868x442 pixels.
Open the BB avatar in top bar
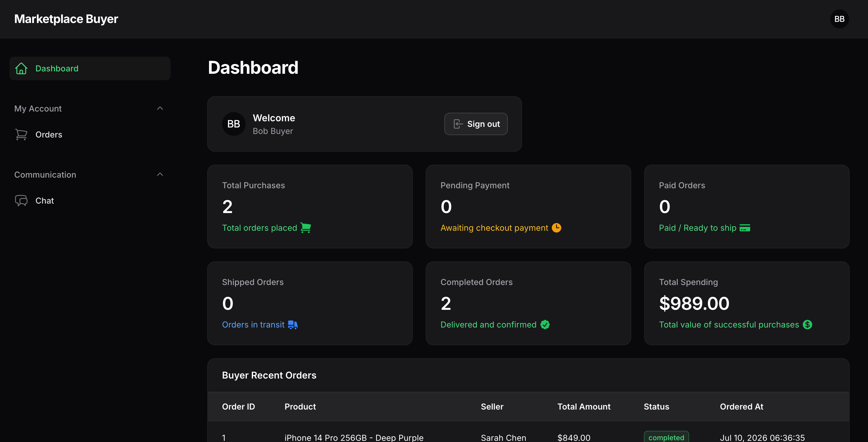(x=839, y=19)
